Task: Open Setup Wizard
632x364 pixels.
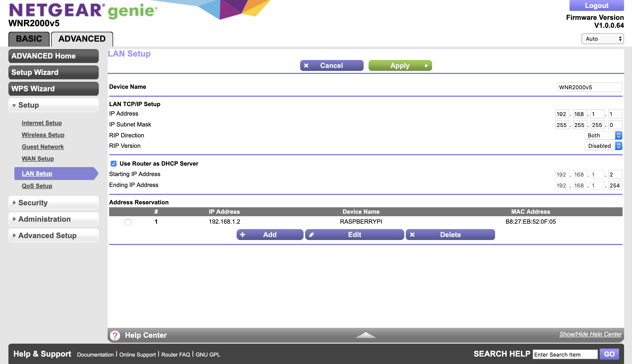Action: pyautogui.click(x=54, y=72)
